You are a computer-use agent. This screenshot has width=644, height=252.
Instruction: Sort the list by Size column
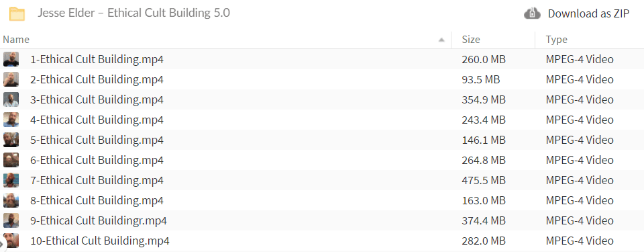pos(471,40)
